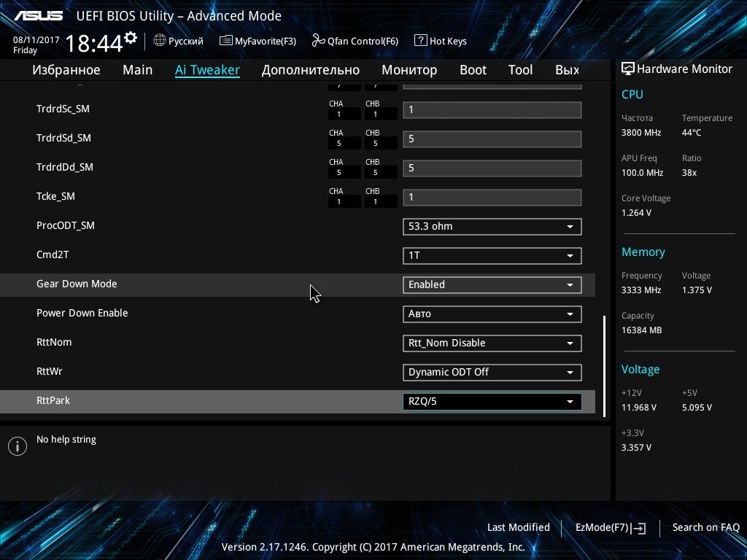The image size is (747, 560).
Task: Click the No help string text
Action: coord(66,440)
